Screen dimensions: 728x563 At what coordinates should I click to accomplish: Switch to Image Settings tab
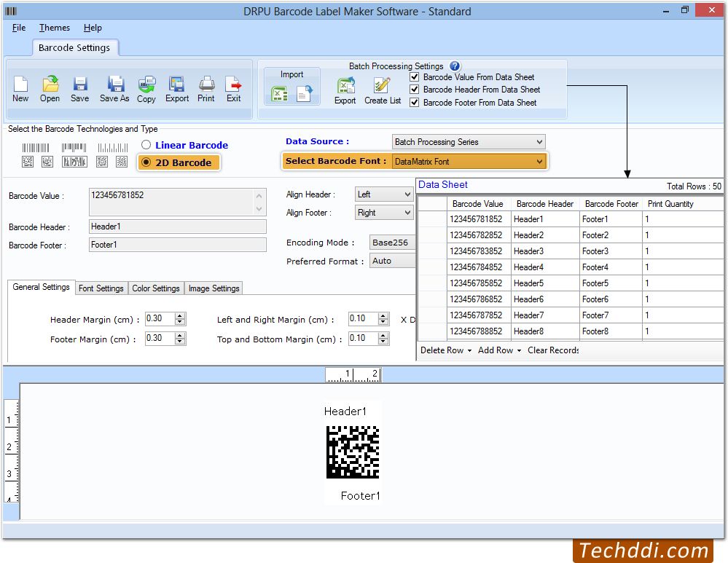coord(214,288)
